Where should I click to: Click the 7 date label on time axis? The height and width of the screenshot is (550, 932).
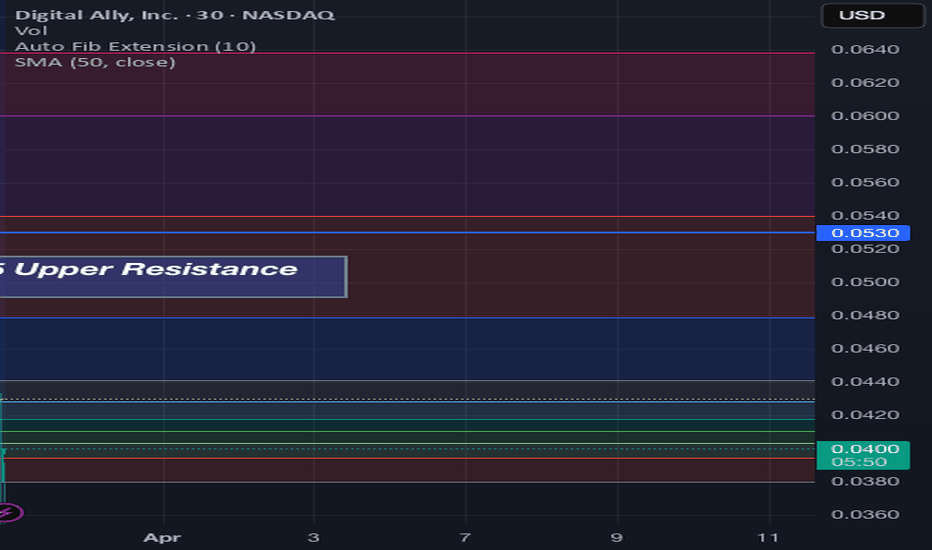(465, 538)
